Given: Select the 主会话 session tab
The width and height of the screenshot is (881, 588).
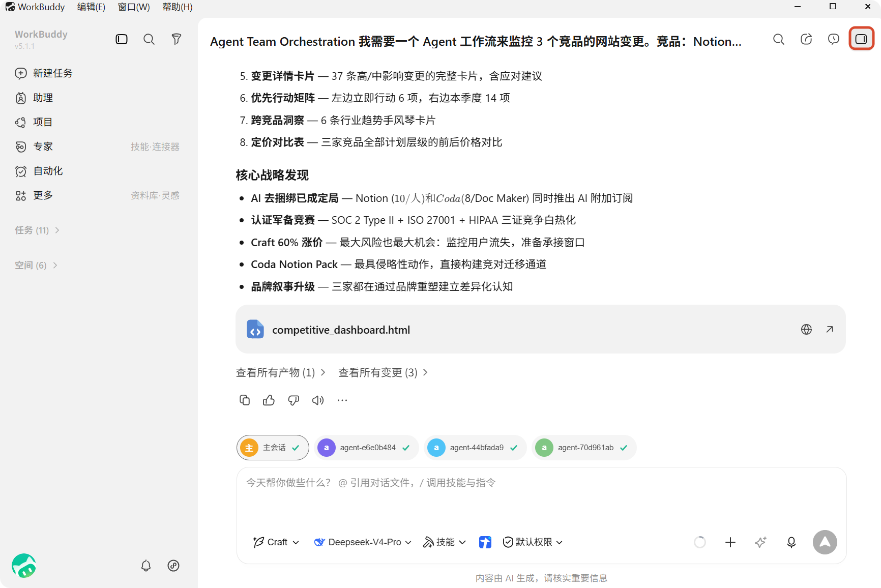Looking at the screenshot, I should (x=273, y=448).
